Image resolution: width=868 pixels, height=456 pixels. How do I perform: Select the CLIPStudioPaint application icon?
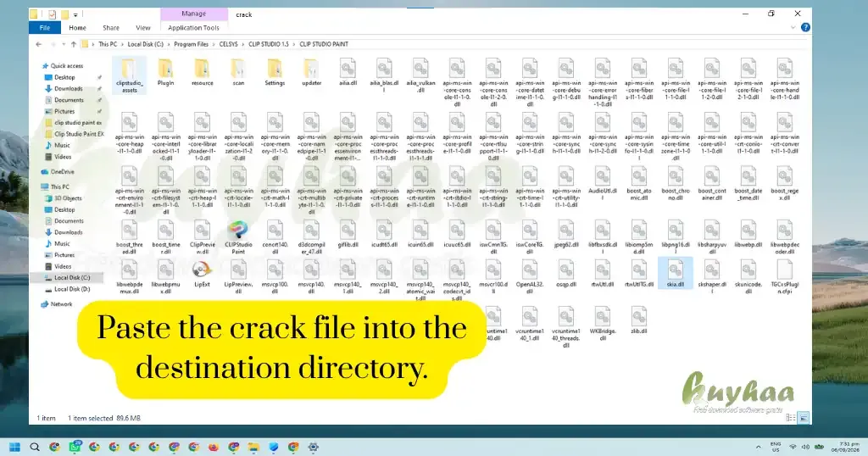tap(238, 236)
